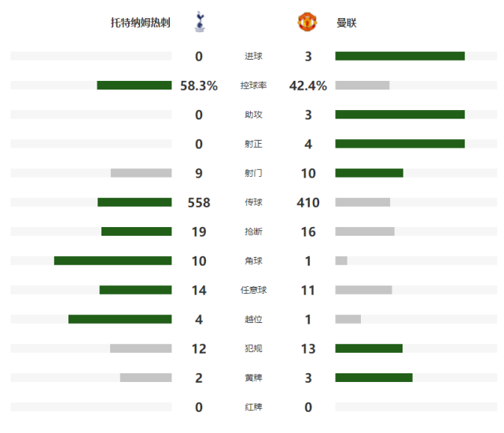This screenshot has height=433, width=504.
Task: Click Manchester United's 42.4% possession value
Action: [308, 86]
